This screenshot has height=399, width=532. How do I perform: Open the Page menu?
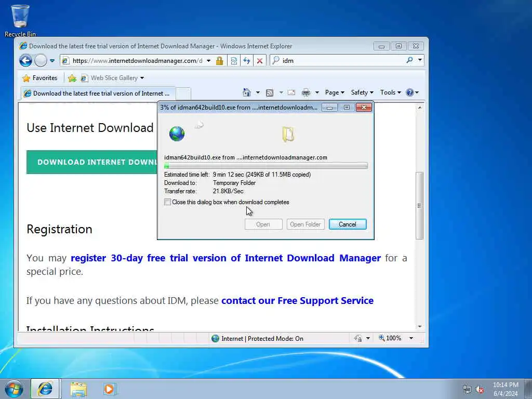click(335, 92)
